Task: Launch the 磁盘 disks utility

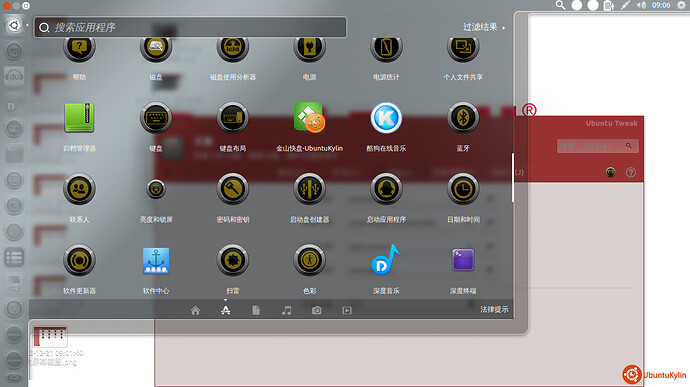Action: click(156, 48)
